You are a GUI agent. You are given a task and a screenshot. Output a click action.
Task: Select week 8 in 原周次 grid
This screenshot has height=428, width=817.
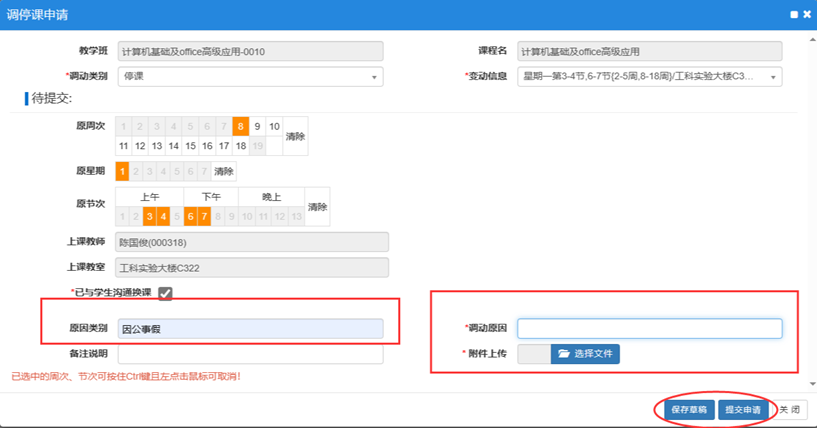point(240,126)
